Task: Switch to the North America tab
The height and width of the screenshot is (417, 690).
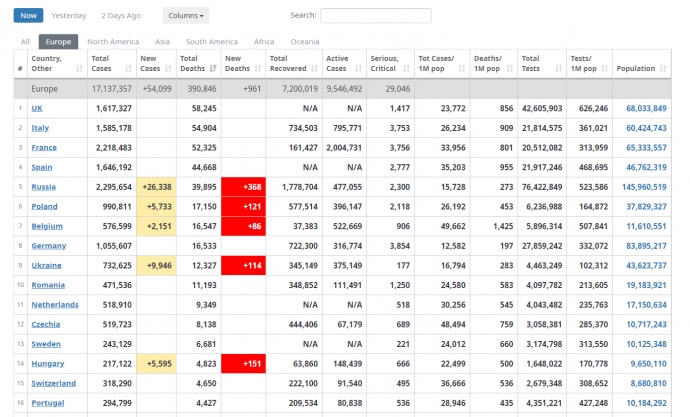Action: [112, 42]
